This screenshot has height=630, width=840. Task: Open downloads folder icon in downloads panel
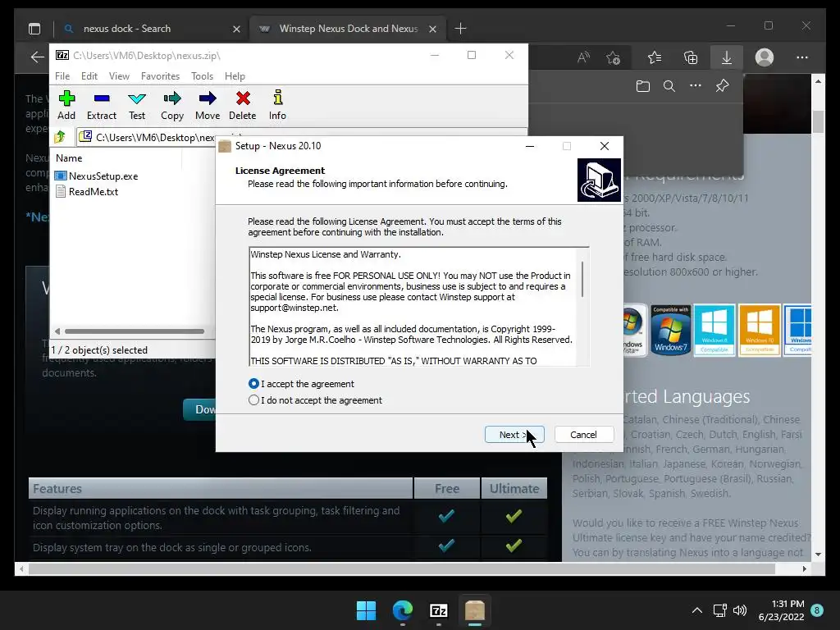click(643, 85)
